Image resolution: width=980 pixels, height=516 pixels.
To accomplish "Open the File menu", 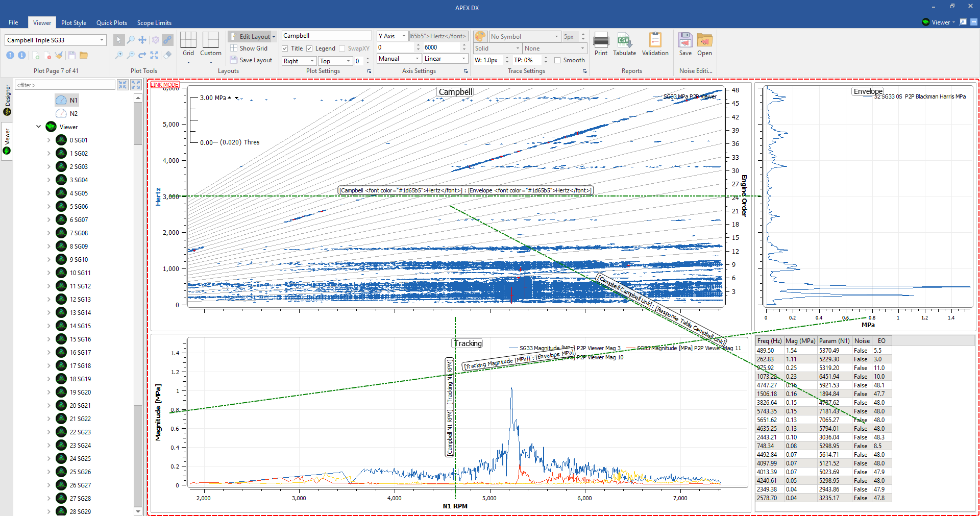I will click(x=13, y=22).
